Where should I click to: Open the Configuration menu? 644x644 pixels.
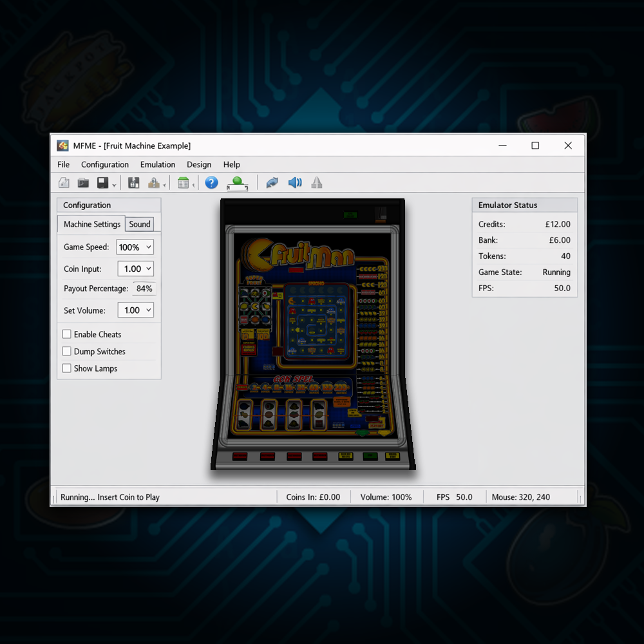pyautogui.click(x=105, y=164)
